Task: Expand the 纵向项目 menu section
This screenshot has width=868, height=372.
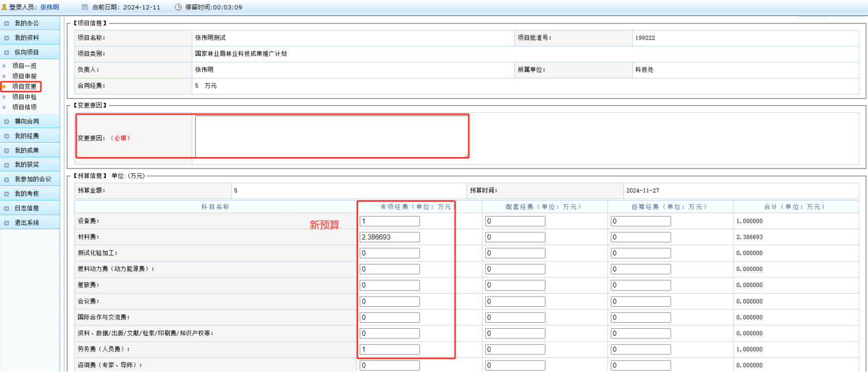Action: tap(30, 52)
